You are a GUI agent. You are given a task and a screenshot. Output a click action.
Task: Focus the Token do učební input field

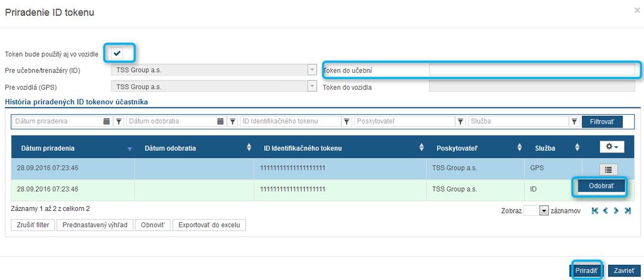532,70
